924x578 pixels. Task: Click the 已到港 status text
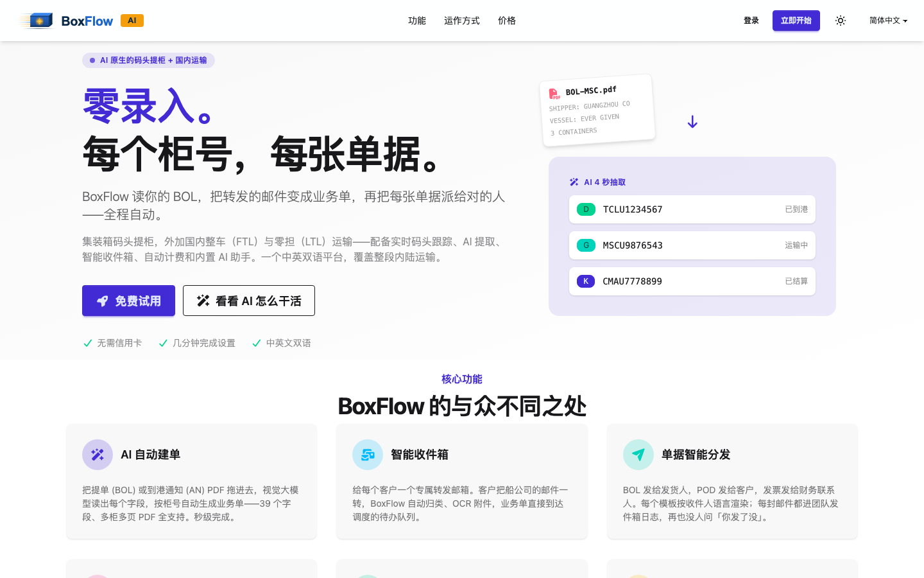click(796, 209)
